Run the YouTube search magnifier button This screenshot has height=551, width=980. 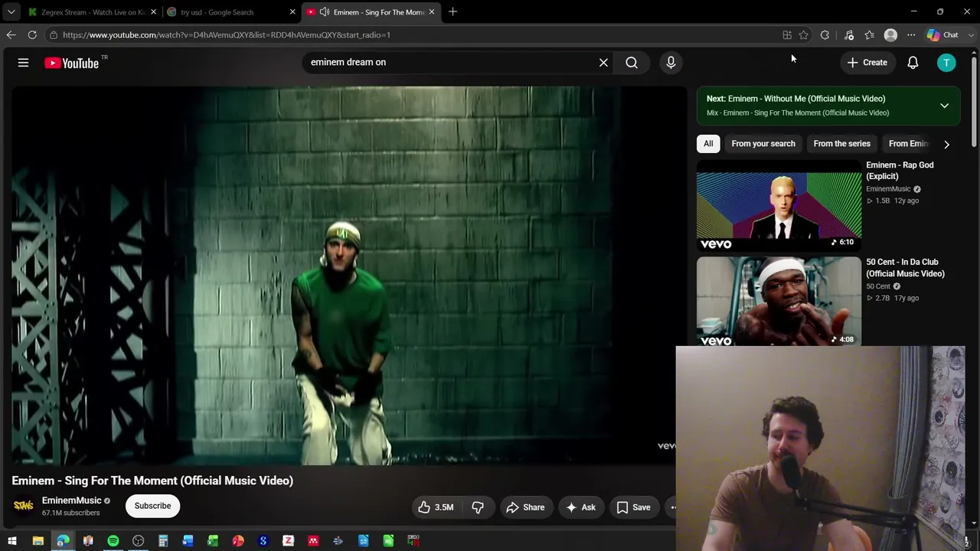(632, 63)
